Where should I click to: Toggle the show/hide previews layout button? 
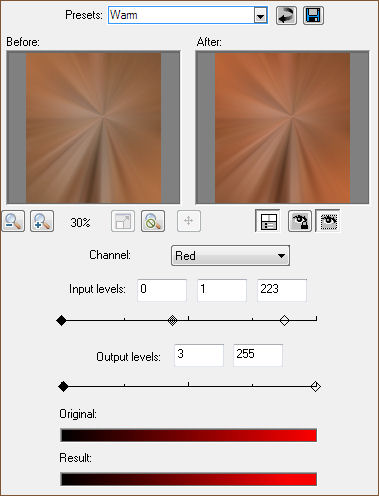(x=268, y=221)
